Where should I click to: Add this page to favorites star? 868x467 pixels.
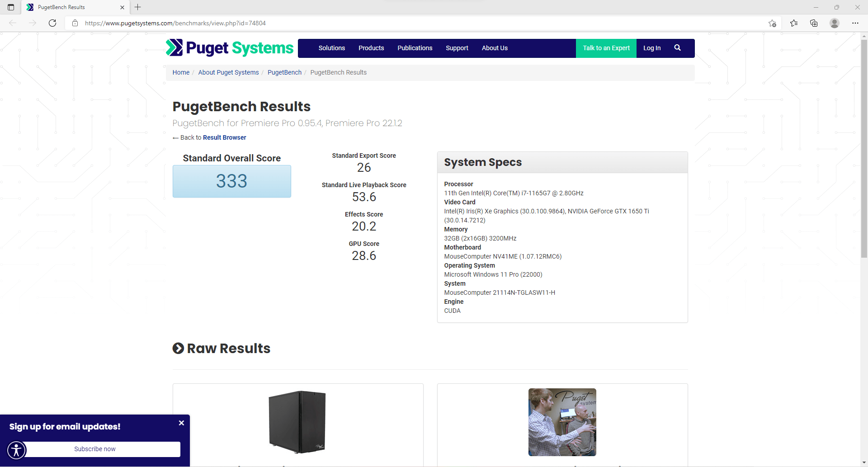tap(772, 23)
